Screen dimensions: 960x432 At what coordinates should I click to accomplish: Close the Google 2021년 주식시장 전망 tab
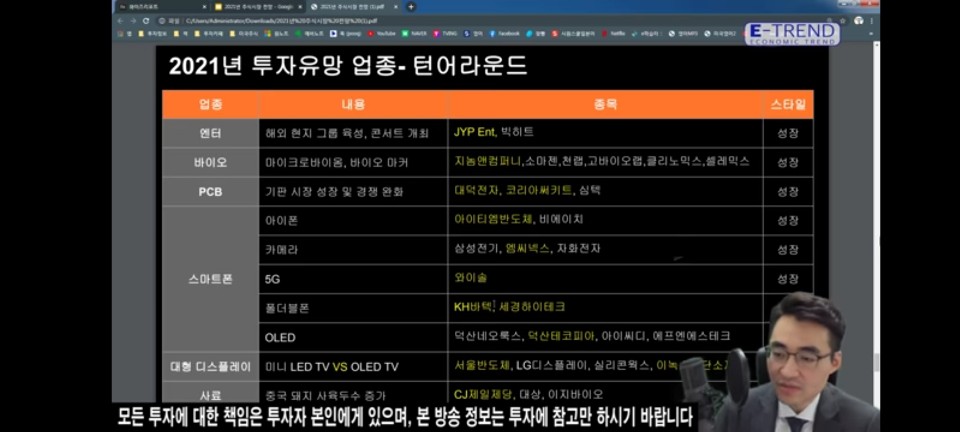click(x=299, y=7)
